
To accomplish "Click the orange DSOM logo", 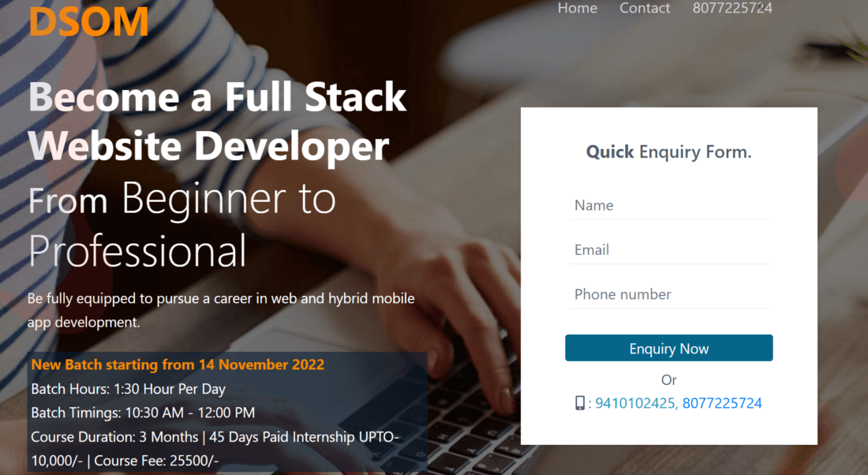I will coord(88,21).
